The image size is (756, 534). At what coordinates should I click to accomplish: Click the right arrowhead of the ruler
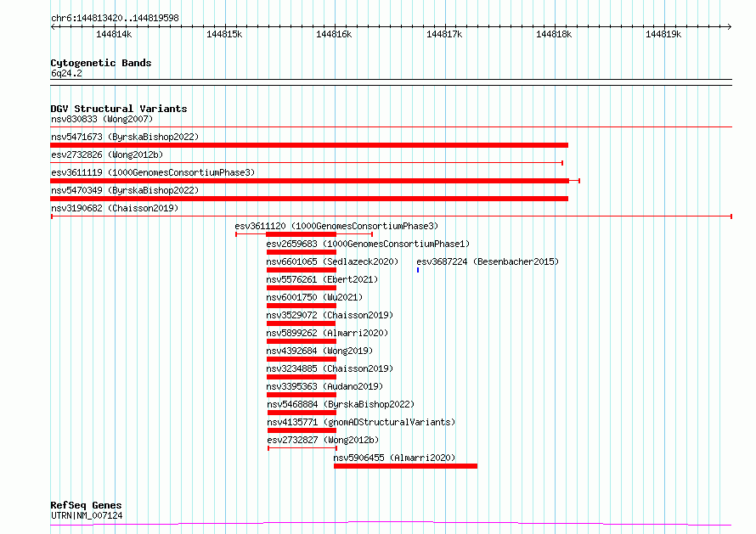730,26
